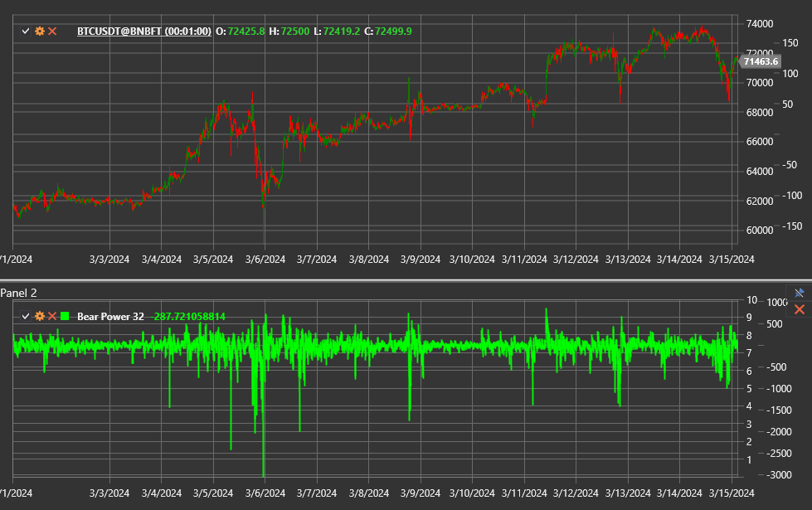The height and width of the screenshot is (510, 812).
Task: Open the Bear Power 32 settings gear
Action: (38, 316)
